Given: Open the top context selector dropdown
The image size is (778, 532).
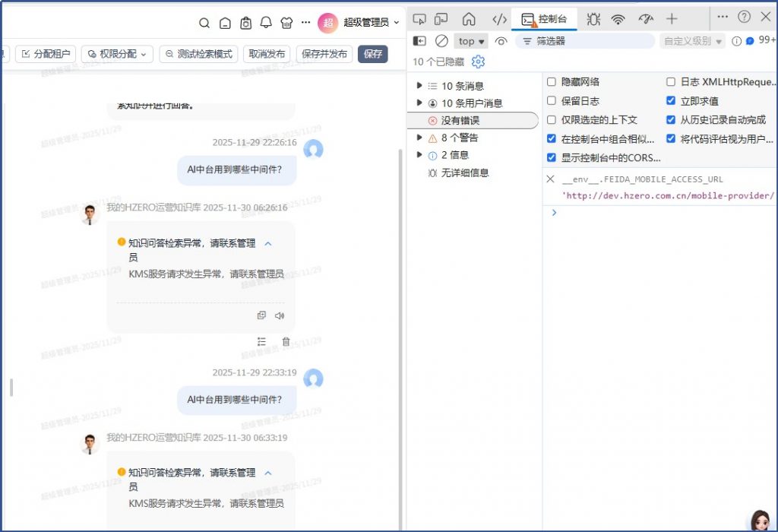Looking at the screenshot, I should click(472, 41).
